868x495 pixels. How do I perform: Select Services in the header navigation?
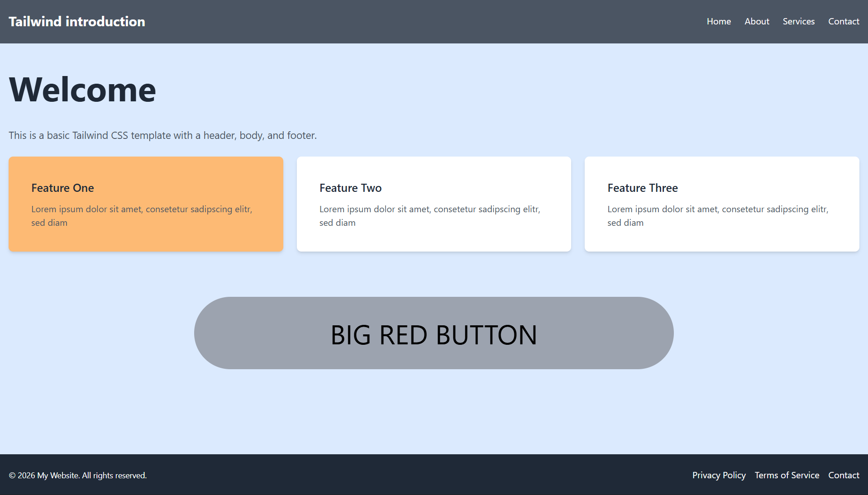[x=798, y=21]
